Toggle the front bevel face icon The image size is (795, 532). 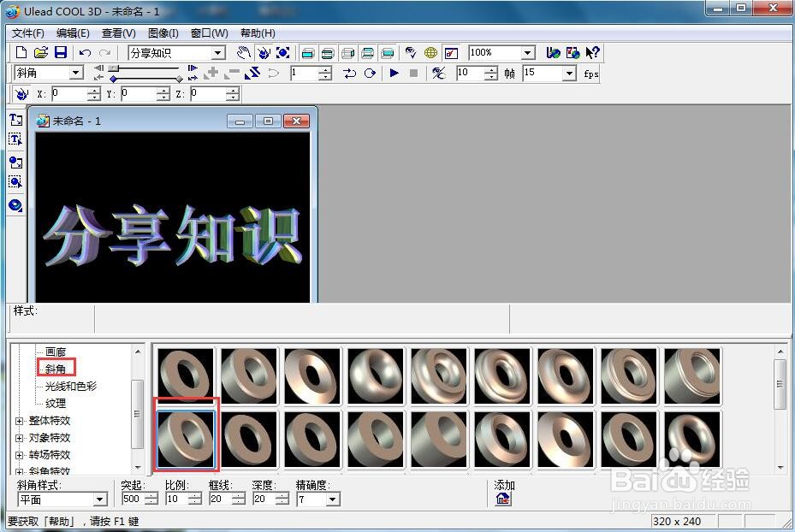point(328,53)
